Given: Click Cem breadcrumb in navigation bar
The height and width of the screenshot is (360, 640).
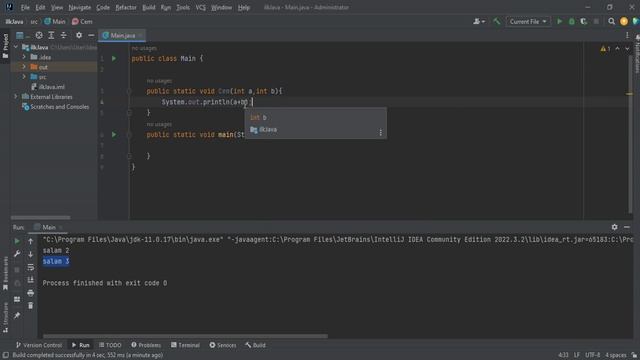Looking at the screenshot, I should click(82, 22).
